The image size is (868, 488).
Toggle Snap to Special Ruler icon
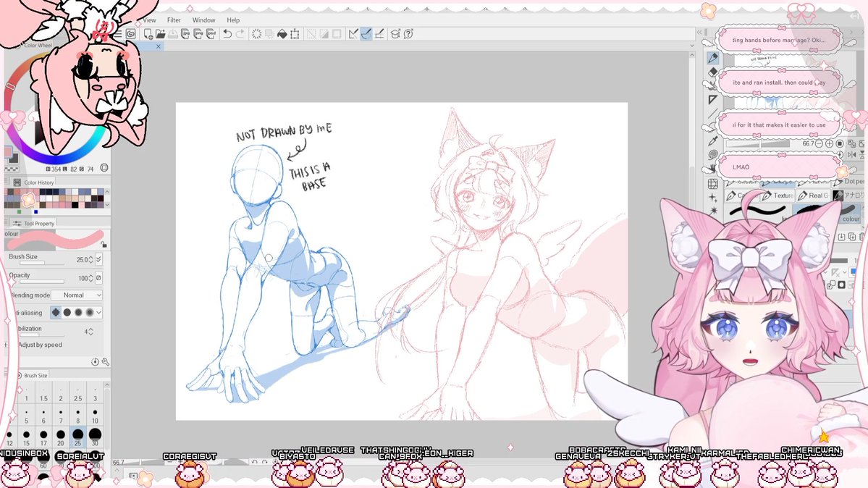point(366,34)
